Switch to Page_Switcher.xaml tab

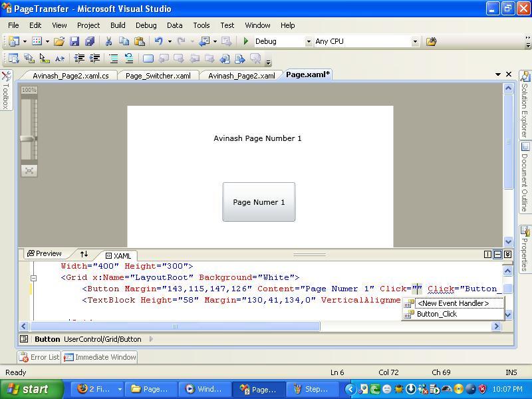(x=158, y=76)
